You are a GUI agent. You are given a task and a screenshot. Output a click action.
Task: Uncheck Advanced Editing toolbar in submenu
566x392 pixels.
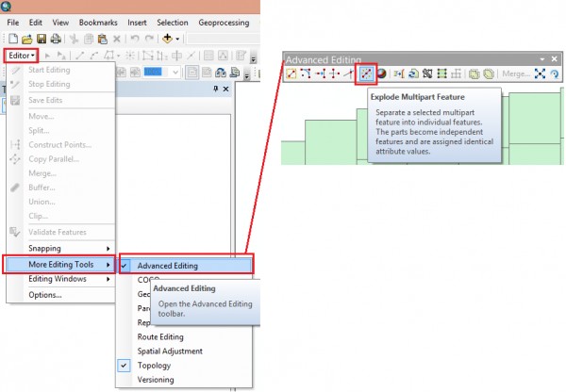click(186, 266)
